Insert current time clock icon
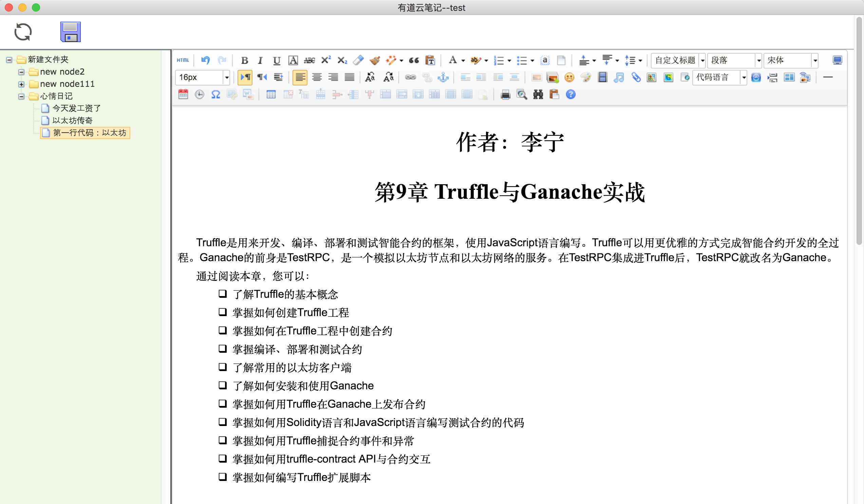Screen dimensions: 864x504 199,95
